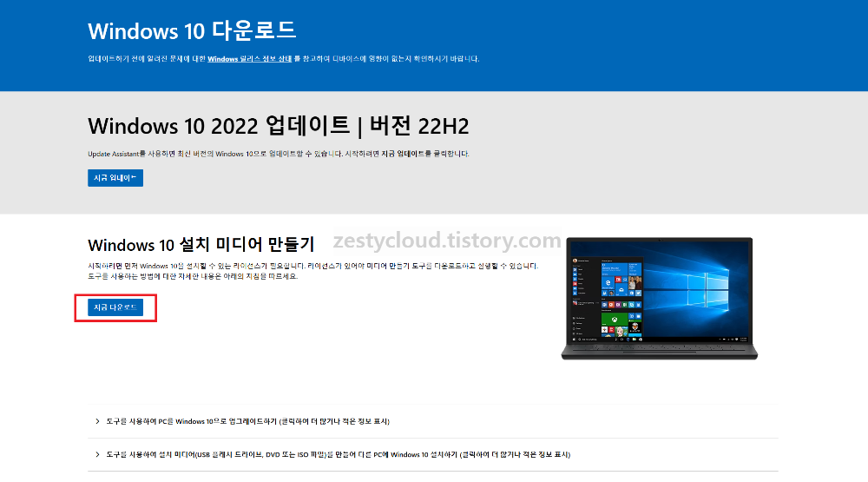The height and width of the screenshot is (482, 868).
Task: Click the 'Windows 10 다운로드' page heading
Action: coord(192,30)
